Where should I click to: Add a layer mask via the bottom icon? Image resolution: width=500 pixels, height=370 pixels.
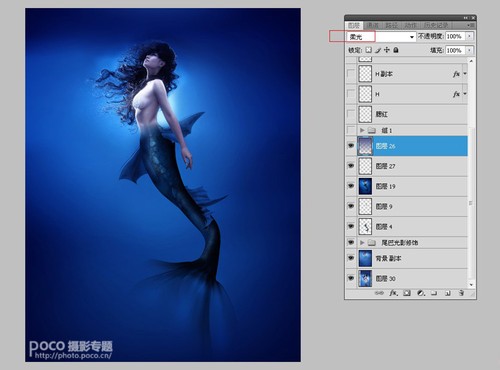click(x=407, y=293)
